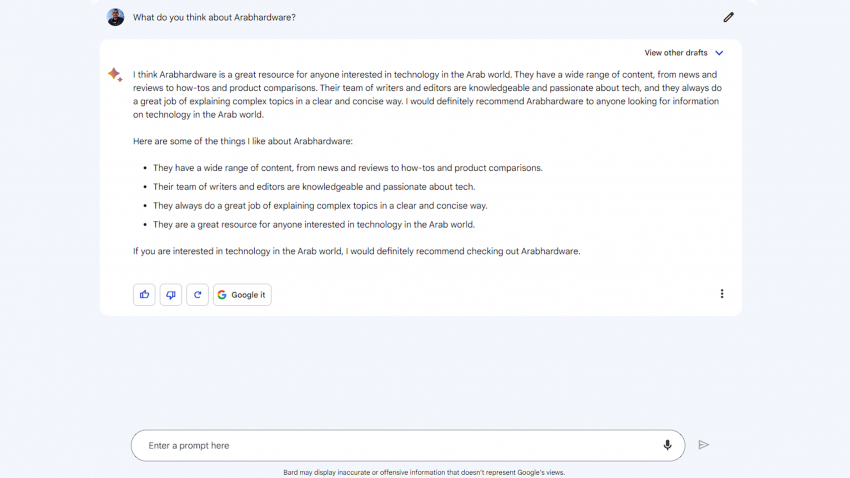Image resolution: width=850 pixels, height=478 pixels.
Task: Click the "View other drafts" label
Action: 675,53
